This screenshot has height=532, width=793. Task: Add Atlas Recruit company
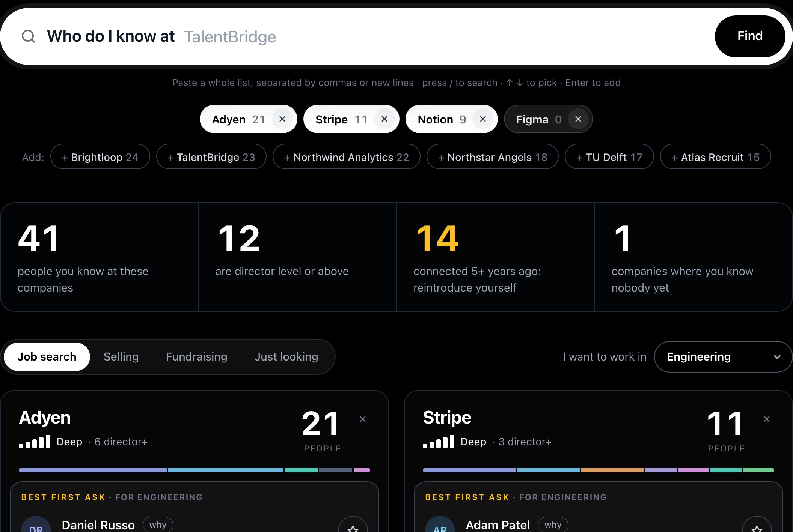pos(716,157)
